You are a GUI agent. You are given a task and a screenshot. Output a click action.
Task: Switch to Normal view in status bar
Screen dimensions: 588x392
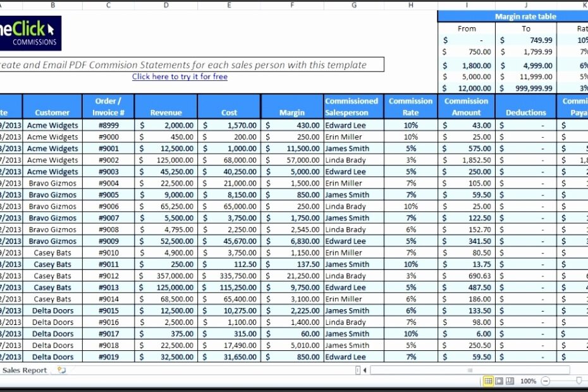[x=489, y=381]
